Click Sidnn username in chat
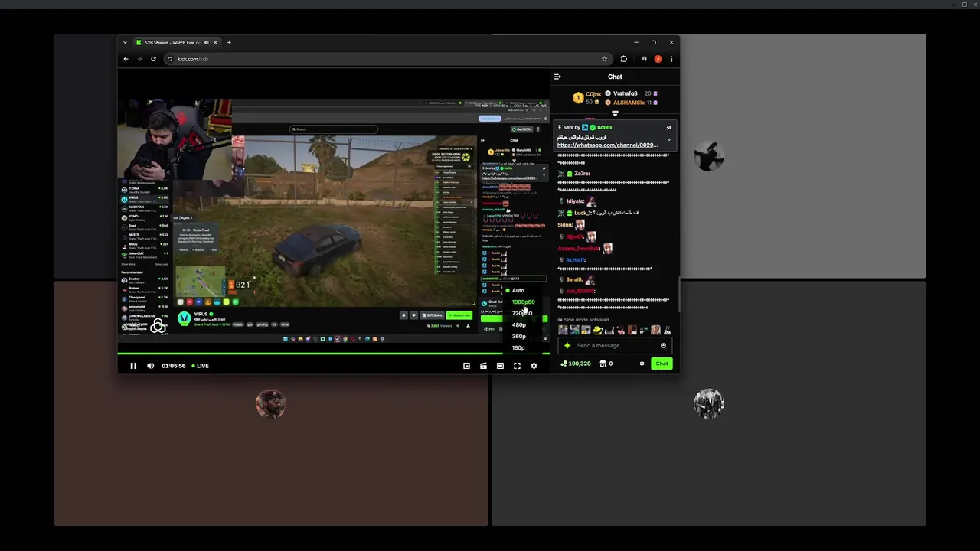Screen dimensions: 980x551 pyautogui.click(x=565, y=225)
